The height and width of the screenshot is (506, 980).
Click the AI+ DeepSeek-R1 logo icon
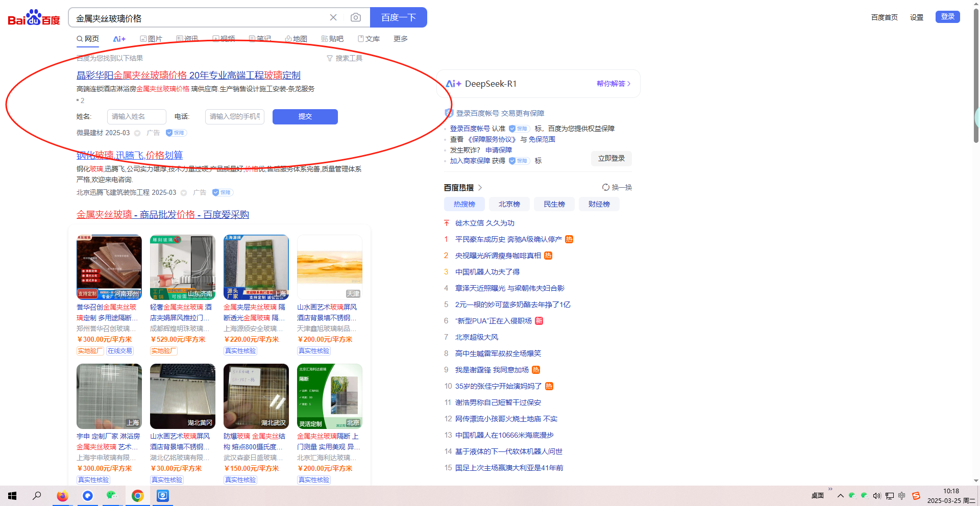pyautogui.click(x=453, y=84)
